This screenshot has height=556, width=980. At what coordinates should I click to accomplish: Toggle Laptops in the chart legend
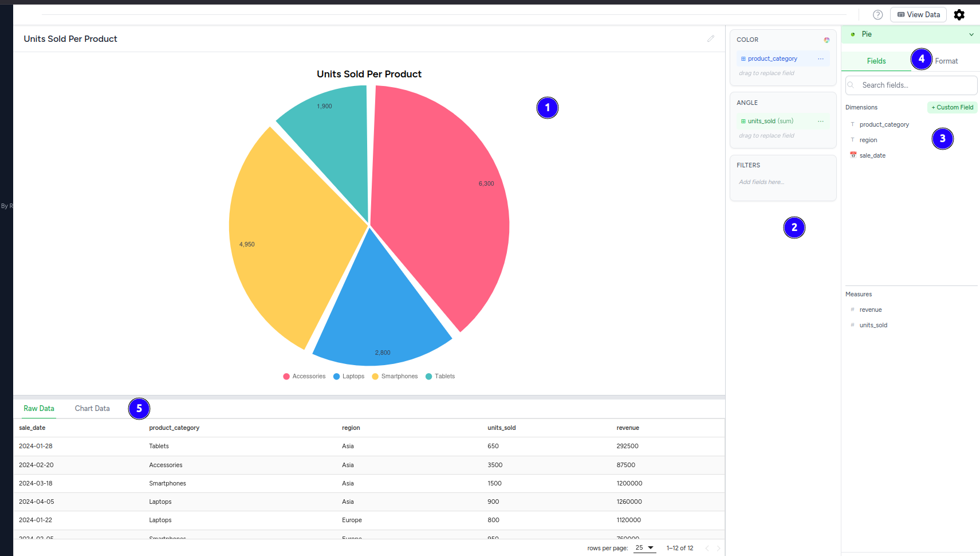[349, 377]
